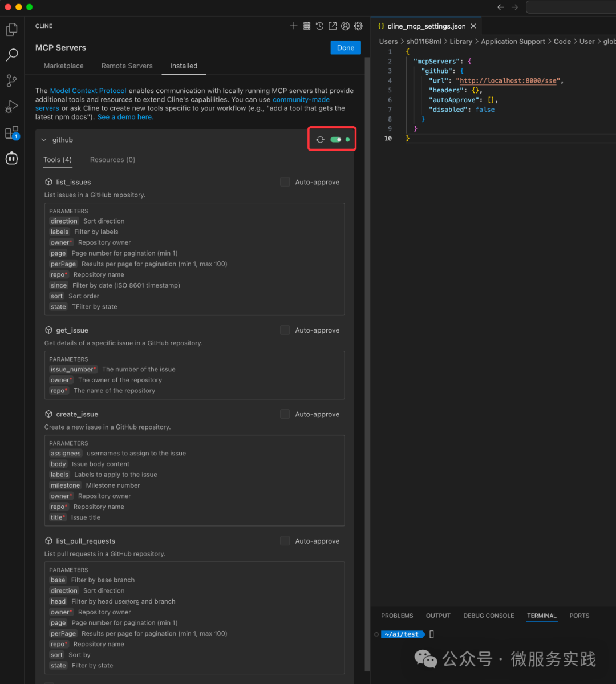Toggle the github server enabled switch
Viewport: 616px width, 684px height.
(x=335, y=140)
